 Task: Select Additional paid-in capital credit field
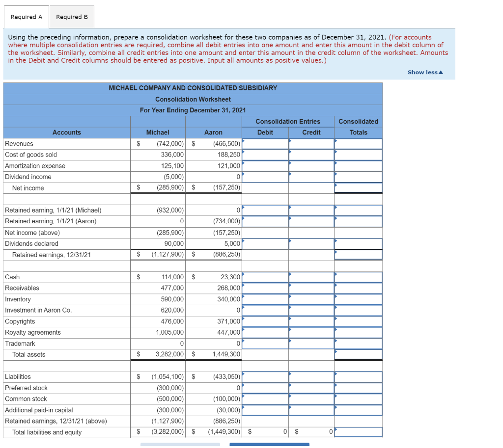pyautogui.click(x=311, y=411)
